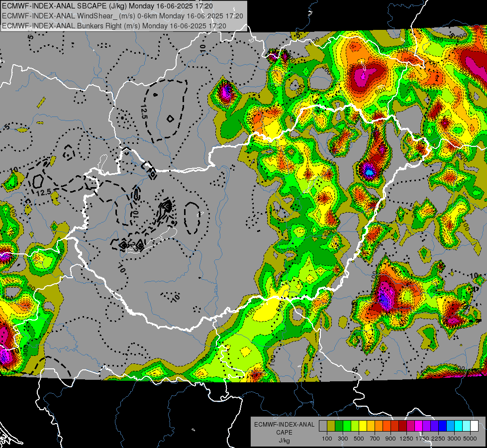The height and width of the screenshot is (448, 487).
Task: Select the SBCAPE (J/kg) layer title line
Action: pos(107,6)
